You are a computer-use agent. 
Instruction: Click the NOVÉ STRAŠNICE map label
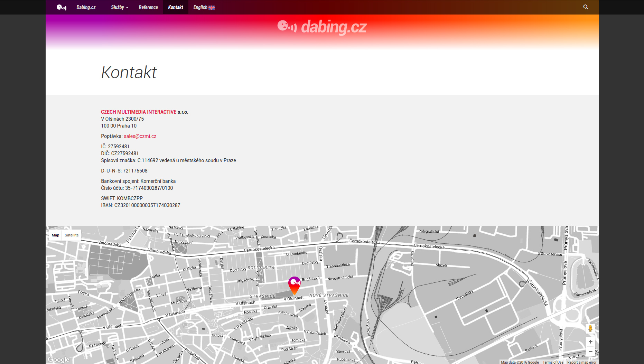(329, 295)
